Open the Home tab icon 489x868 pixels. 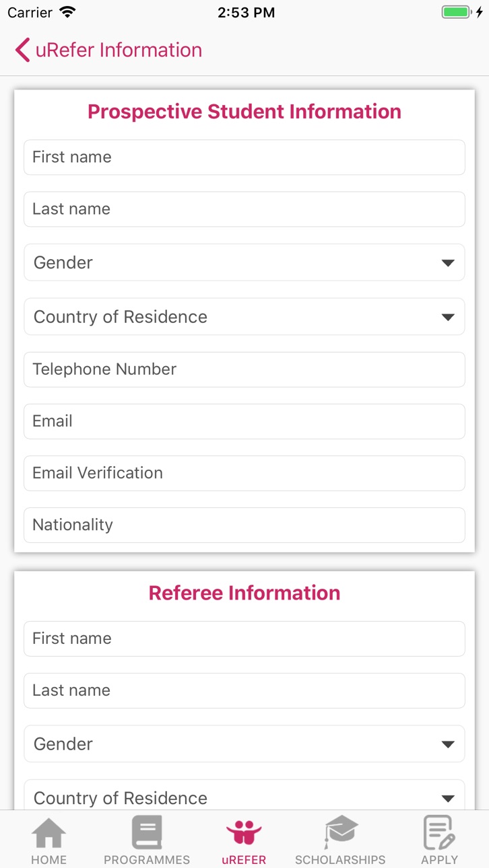pos(49,833)
